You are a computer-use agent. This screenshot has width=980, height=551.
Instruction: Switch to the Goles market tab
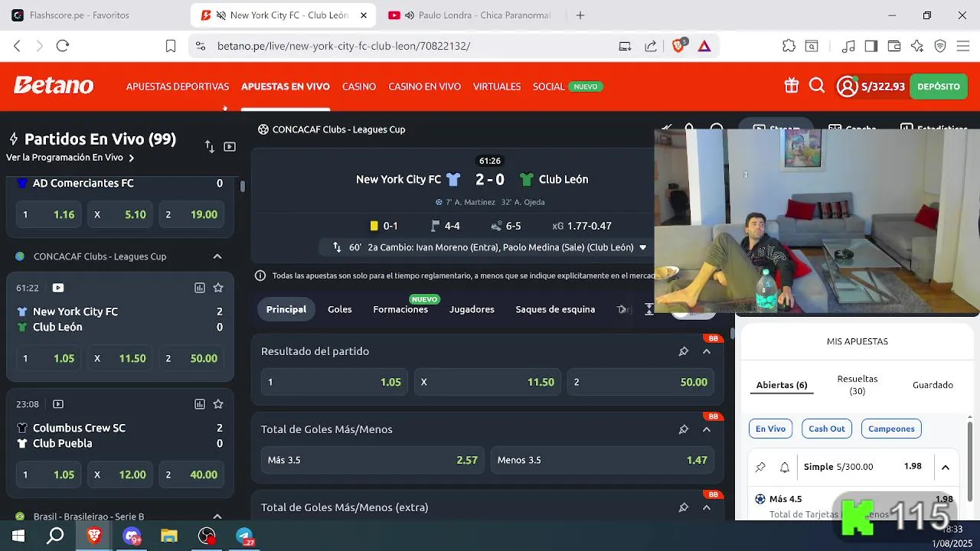point(340,309)
